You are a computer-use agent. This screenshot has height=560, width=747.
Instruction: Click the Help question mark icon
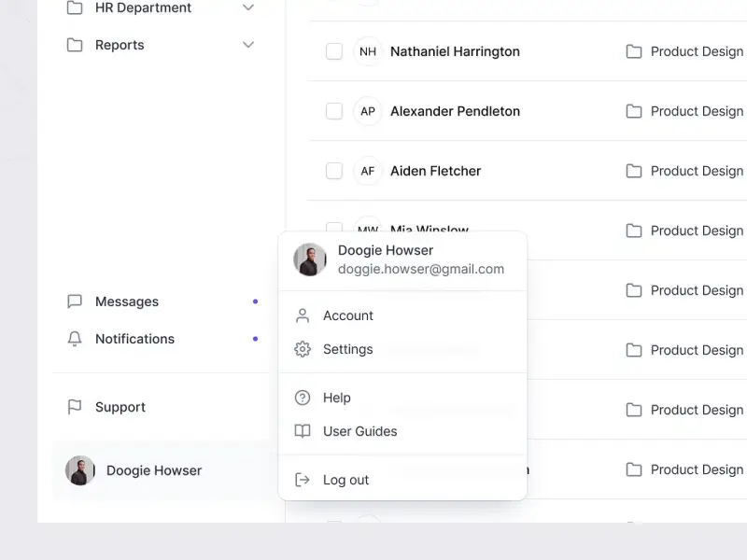[x=301, y=398]
